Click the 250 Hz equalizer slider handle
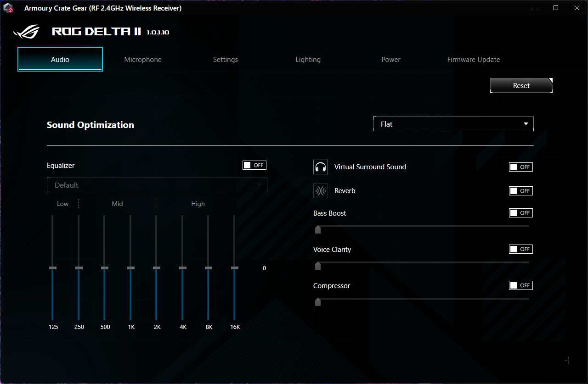The image size is (588, 384). pos(79,268)
